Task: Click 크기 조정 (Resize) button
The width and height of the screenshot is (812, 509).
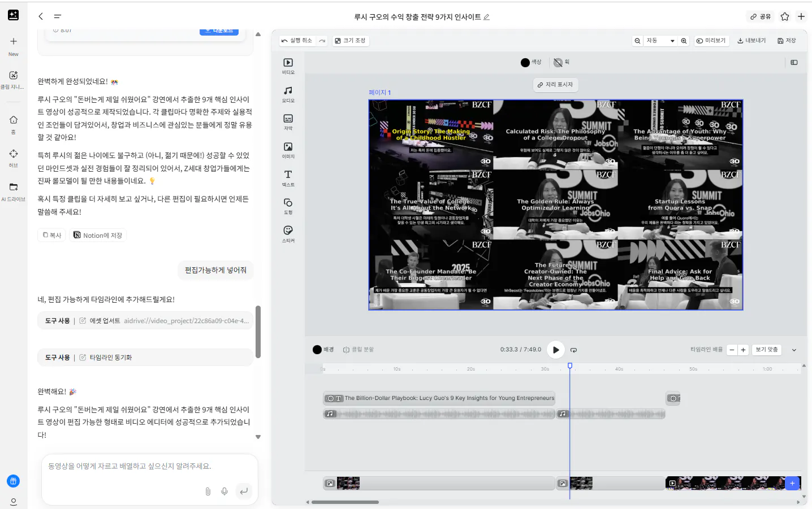Action: pyautogui.click(x=350, y=41)
